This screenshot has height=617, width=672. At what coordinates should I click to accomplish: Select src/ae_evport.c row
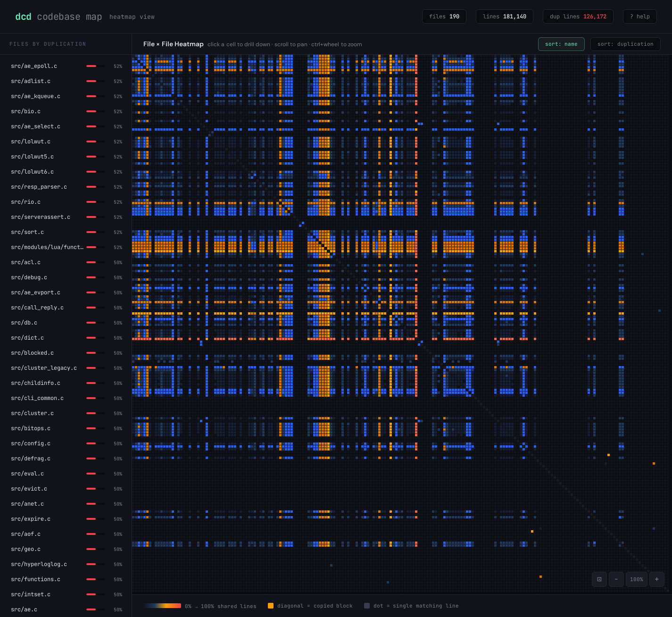66,292
